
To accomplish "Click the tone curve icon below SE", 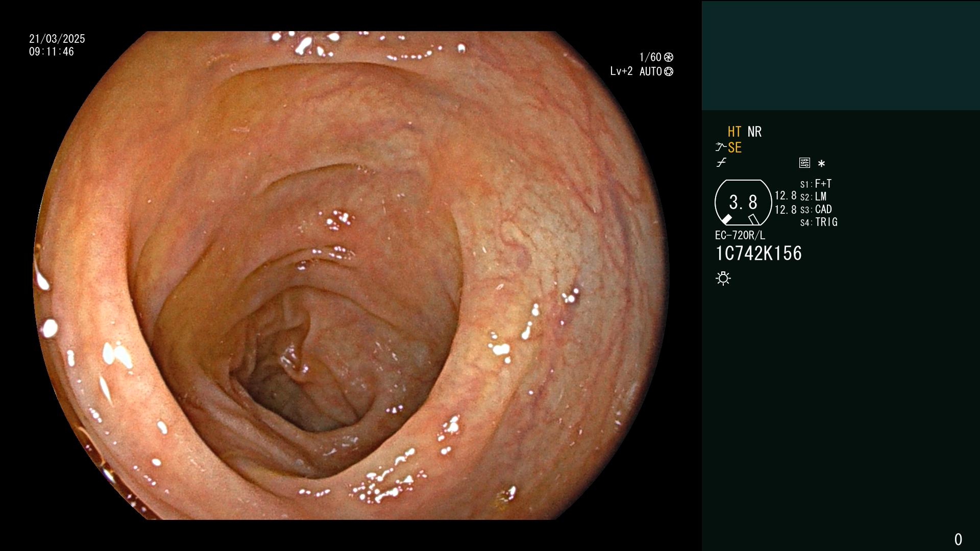I will point(721,163).
